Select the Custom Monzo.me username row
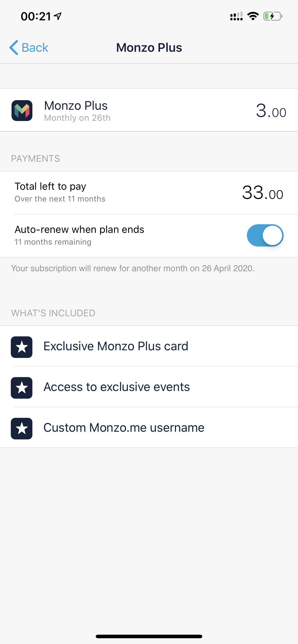 [124, 428]
